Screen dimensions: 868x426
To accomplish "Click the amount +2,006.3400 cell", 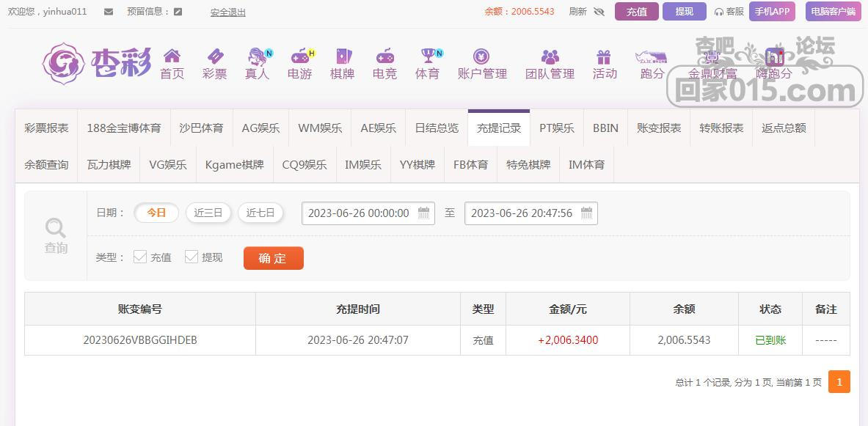I will coord(568,340).
